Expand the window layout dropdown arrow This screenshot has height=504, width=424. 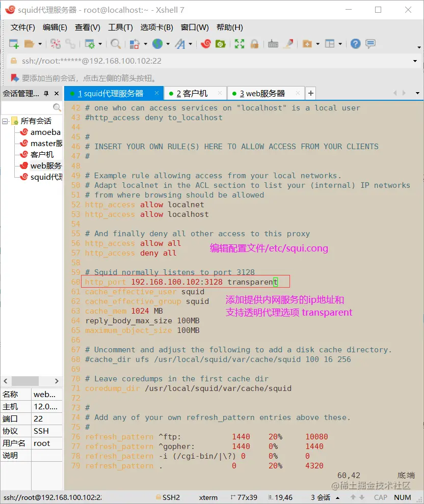pos(340,44)
